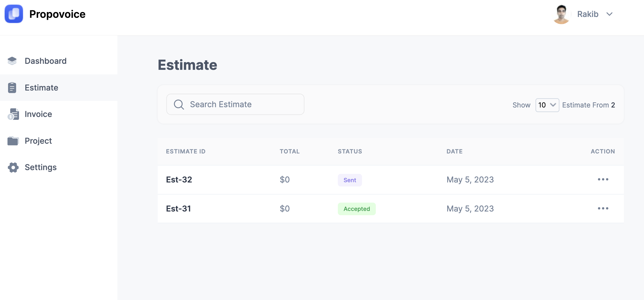Click the Rakib user name
The width and height of the screenshot is (644, 300).
point(588,14)
